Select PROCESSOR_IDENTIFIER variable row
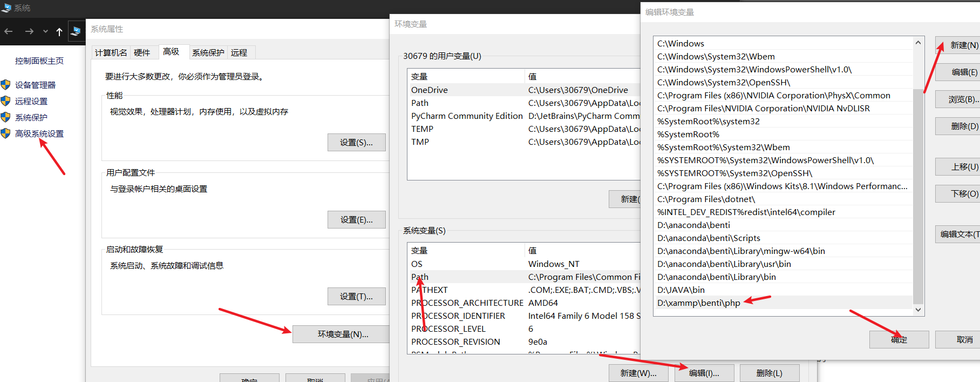The width and height of the screenshot is (980, 382). [x=523, y=316]
